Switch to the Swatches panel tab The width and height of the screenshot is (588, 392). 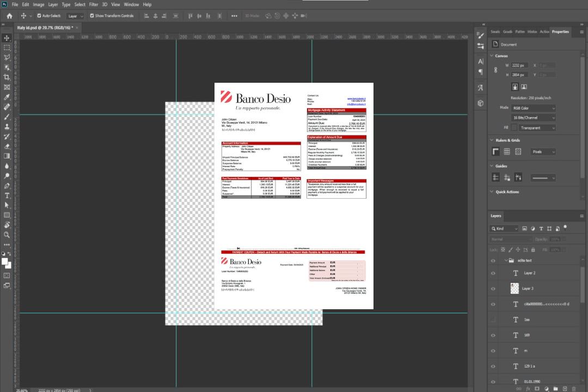(495, 32)
